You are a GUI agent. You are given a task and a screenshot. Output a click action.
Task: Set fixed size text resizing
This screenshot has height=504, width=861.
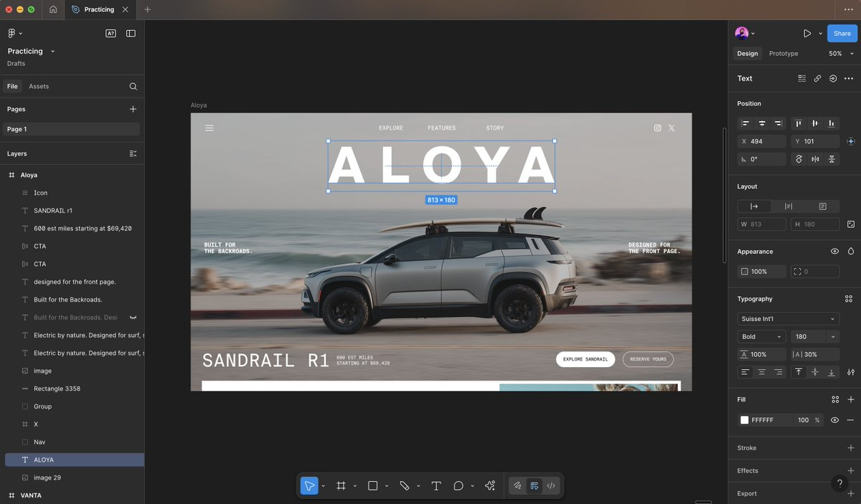pos(822,206)
